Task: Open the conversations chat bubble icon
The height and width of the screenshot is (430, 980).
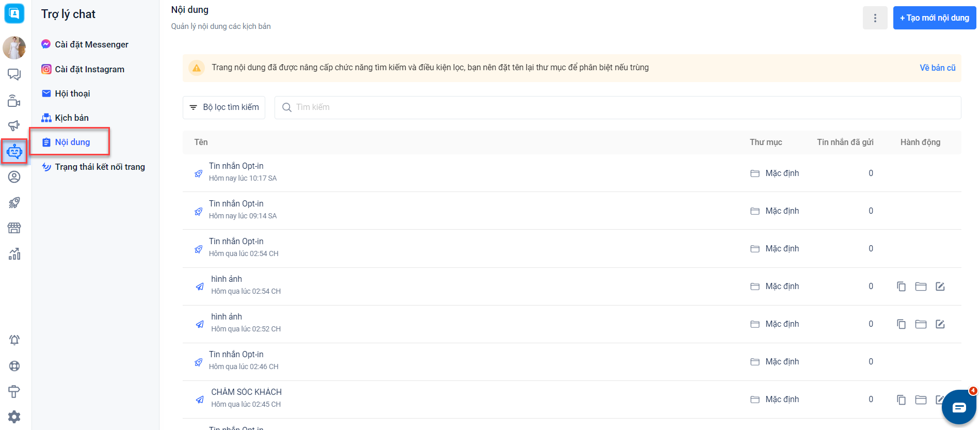Action: point(14,75)
